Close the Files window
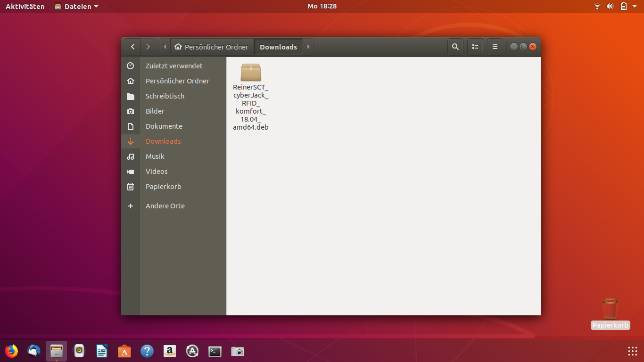The width and height of the screenshot is (644, 362). [x=533, y=47]
